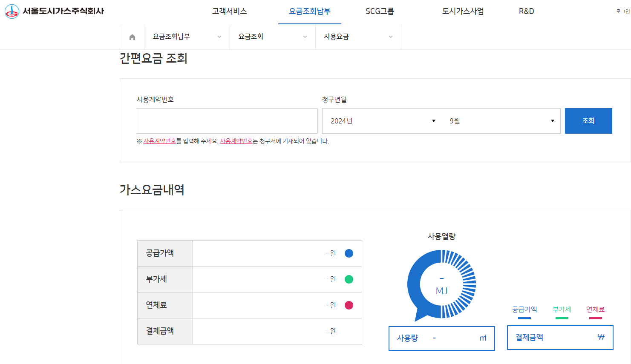Click the 조회 search button

point(588,120)
